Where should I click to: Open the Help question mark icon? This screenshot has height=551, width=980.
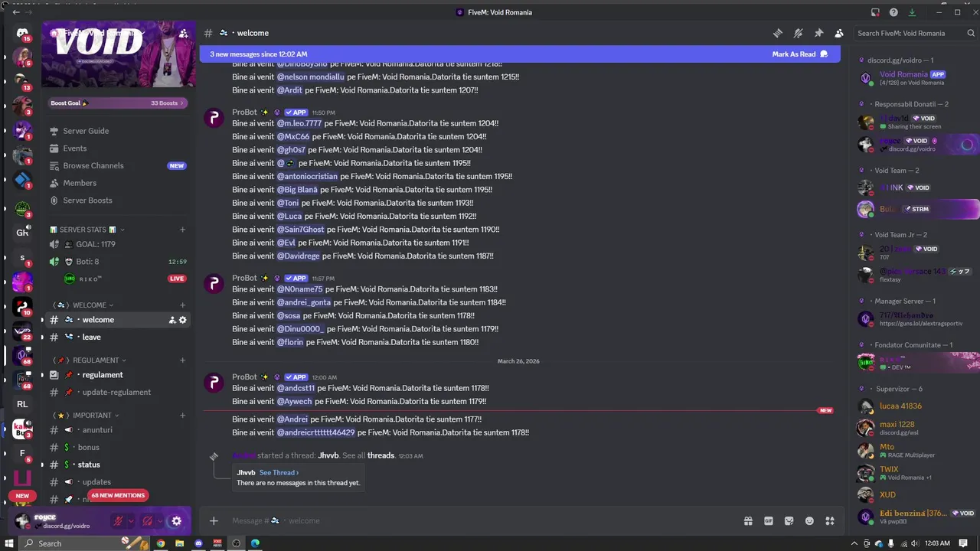click(893, 12)
